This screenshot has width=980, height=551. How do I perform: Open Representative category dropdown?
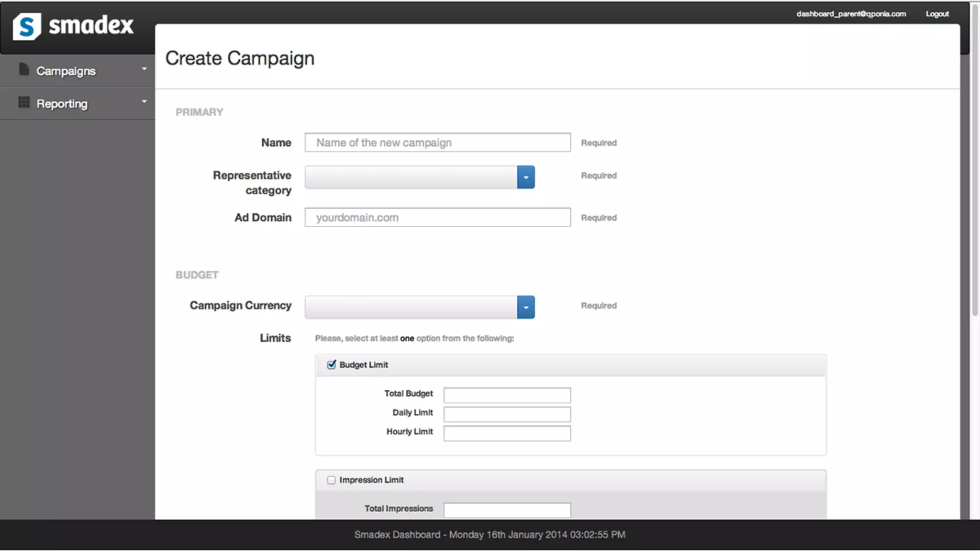[525, 177]
